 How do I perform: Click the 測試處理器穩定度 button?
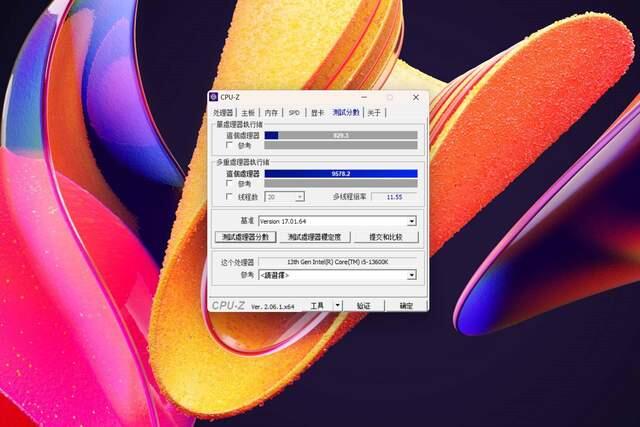click(314, 237)
